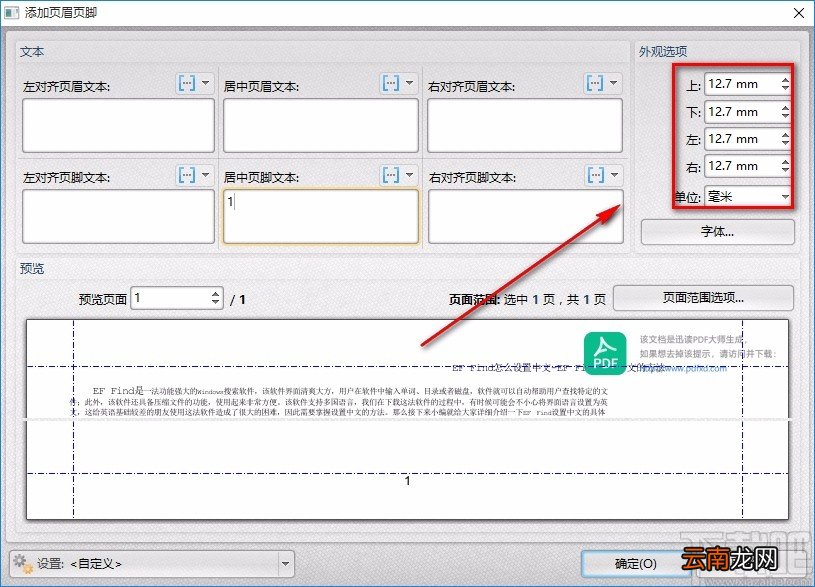The image size is (815, 587).
Task: Adjust the 预览页面 spinner arrows
Action: [x=216, y=298]
